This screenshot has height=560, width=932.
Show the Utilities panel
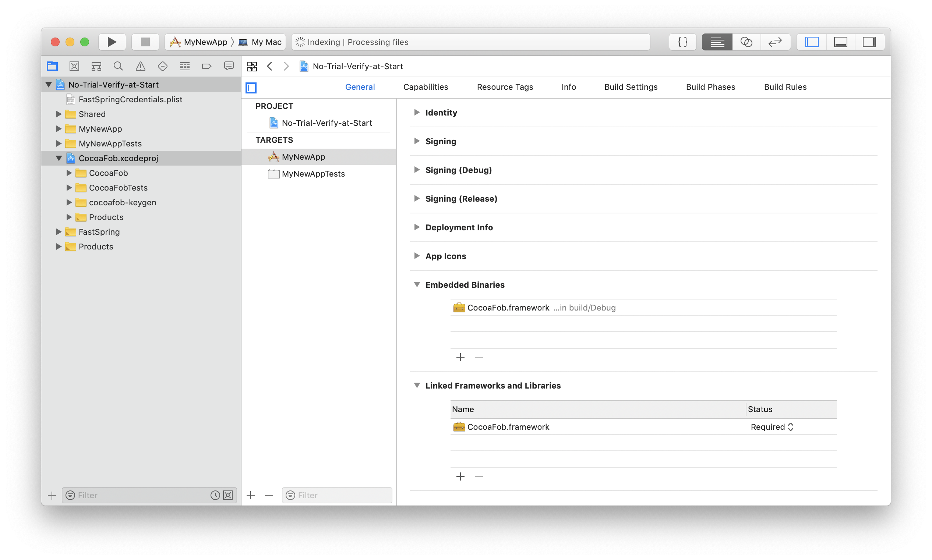[869, 42]
